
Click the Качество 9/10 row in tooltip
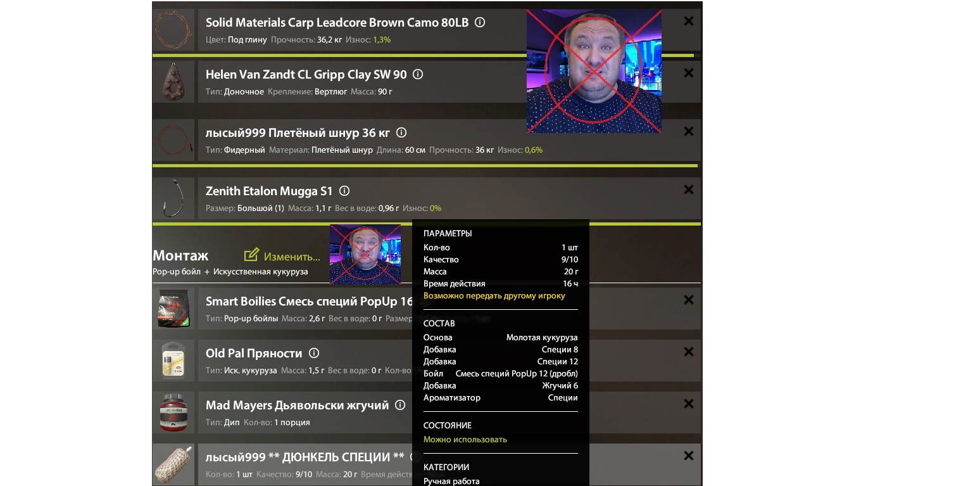point(501,259)
